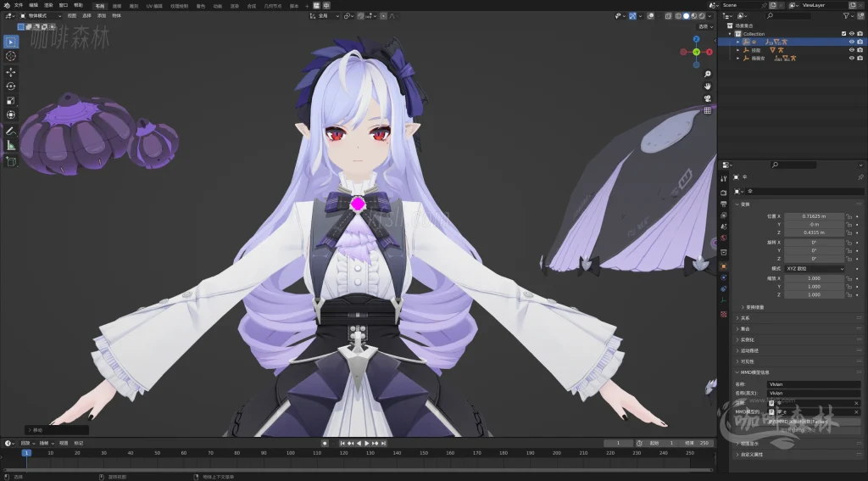Expand the Collection tree in outliner
The width and height of the screenshot is (868, 481).
pyautogui.click(x=730, y=34)
